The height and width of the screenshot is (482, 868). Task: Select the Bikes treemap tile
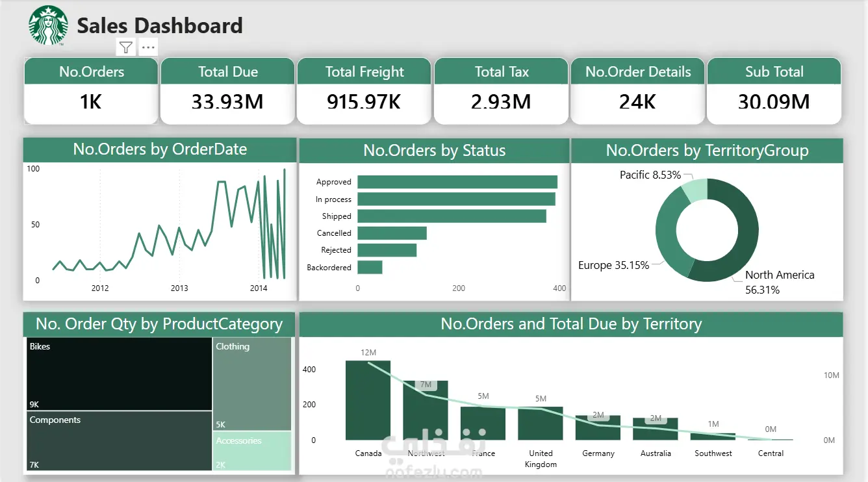pyautogui.click(x=120, y=374)
